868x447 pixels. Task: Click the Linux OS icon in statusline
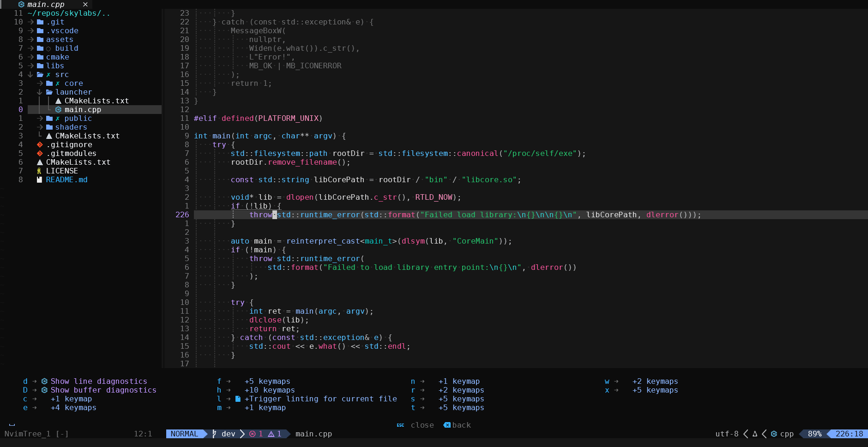pyautogui.click(x=755, y=434)
